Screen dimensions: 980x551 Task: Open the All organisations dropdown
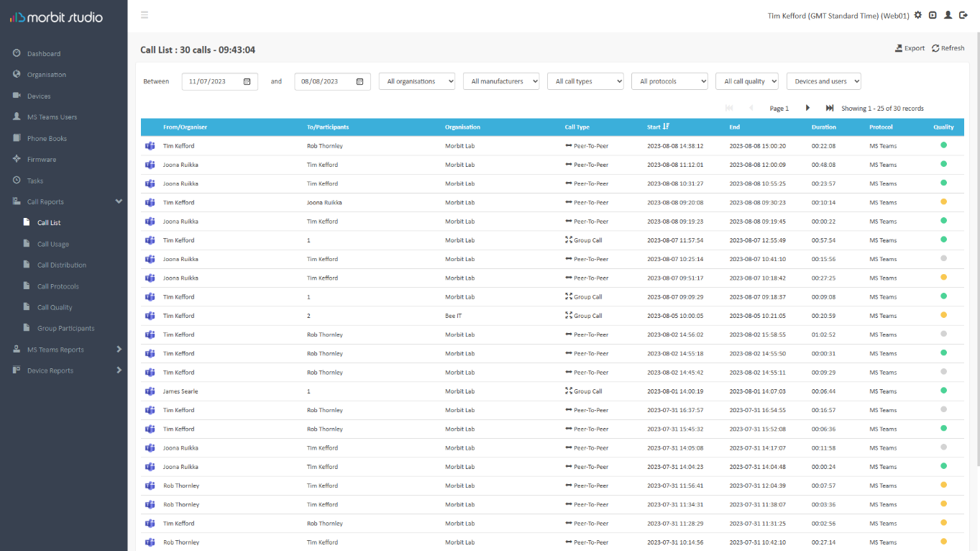click(x=417, y=81)
